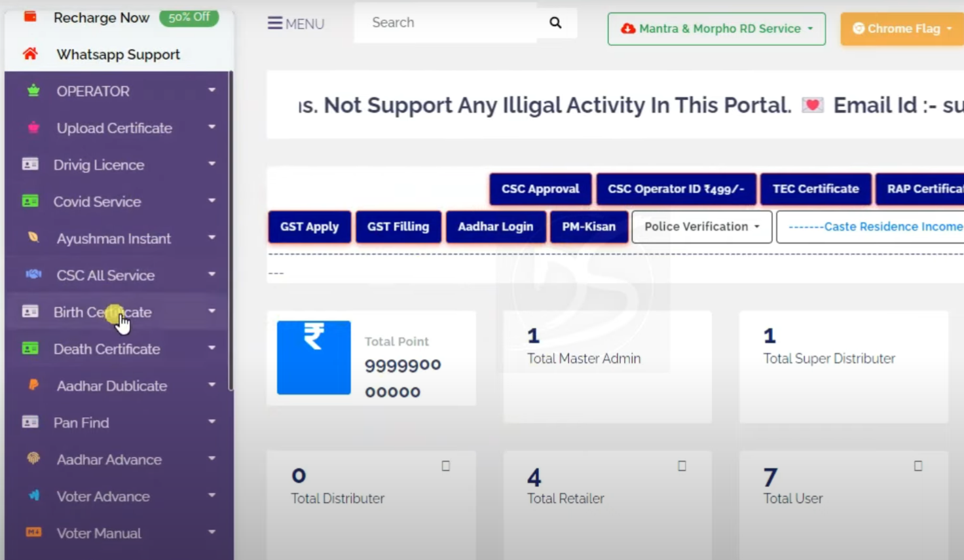
Task: Click the Covid Service green card icon
Action: tap(30, 201)
